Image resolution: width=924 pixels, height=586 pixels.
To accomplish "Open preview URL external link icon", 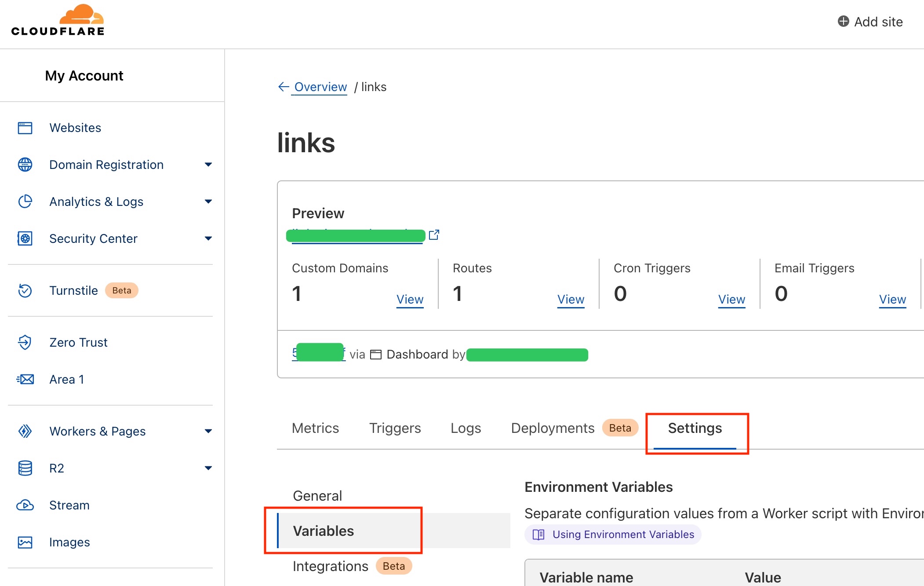I will [434, 235].
